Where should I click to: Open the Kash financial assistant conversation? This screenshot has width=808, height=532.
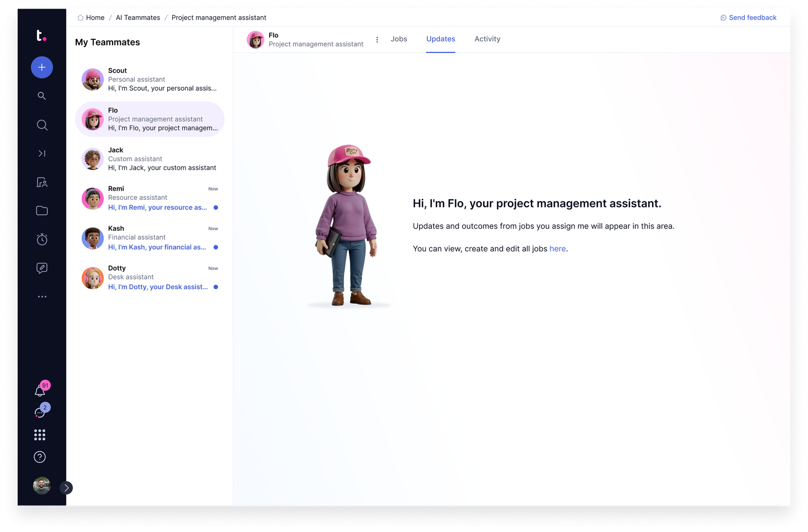[150, 238]
